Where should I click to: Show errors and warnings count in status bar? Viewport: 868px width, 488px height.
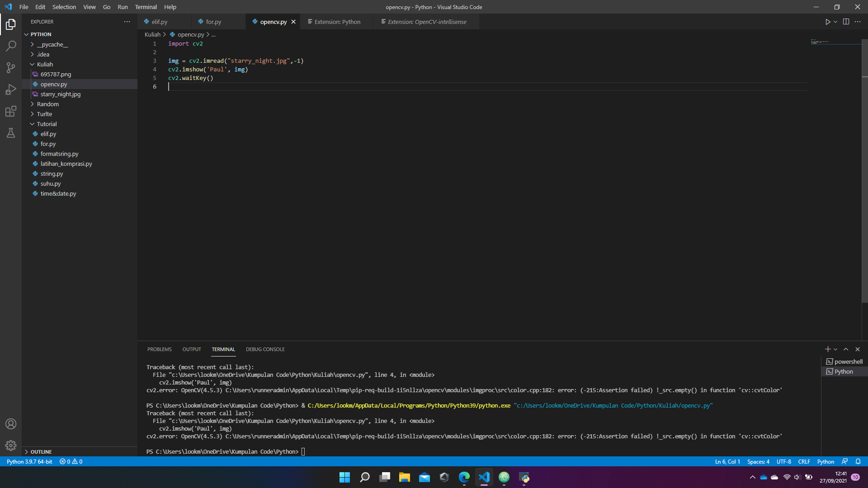71,461
